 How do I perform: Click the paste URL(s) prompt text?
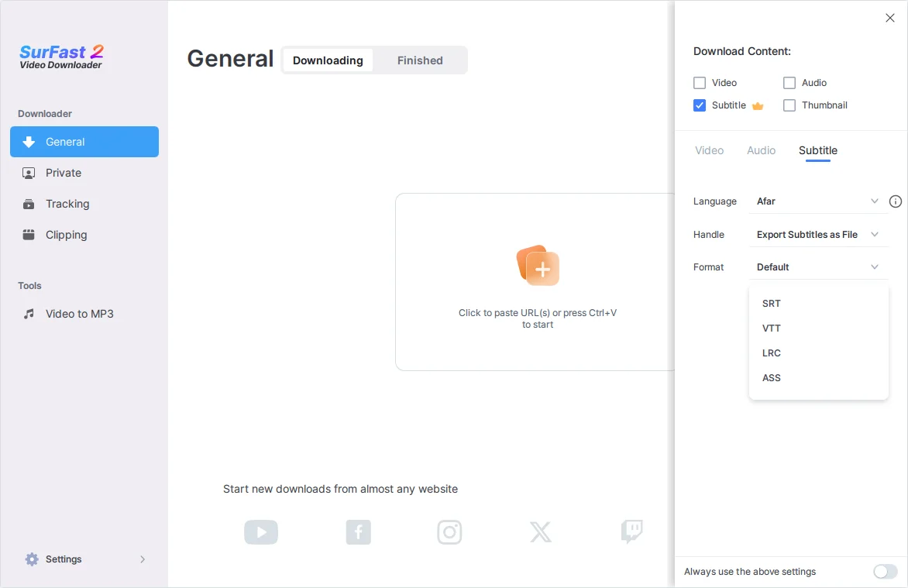[538, 318]
